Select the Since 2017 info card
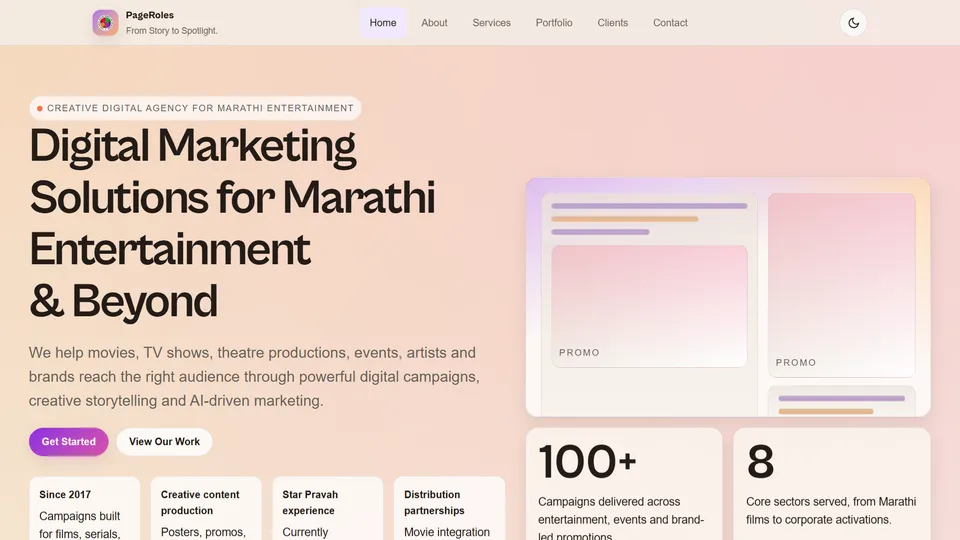This screenshot has width=960, height=540. (84, 509)
